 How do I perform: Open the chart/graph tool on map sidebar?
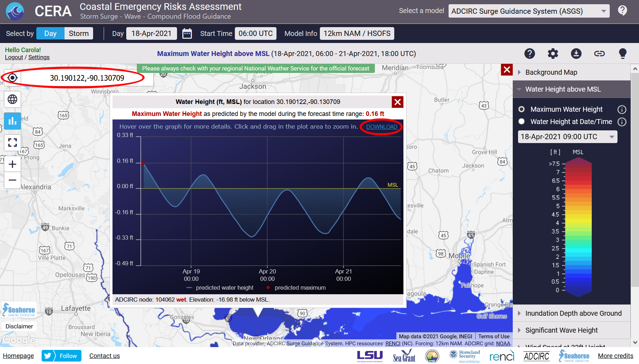12,121
